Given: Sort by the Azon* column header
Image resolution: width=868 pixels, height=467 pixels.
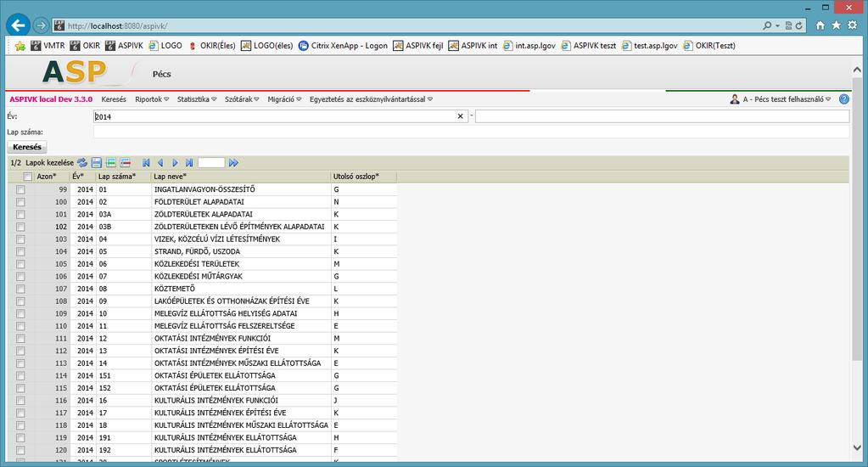Looking at the screenshot, I should [47, 177].
